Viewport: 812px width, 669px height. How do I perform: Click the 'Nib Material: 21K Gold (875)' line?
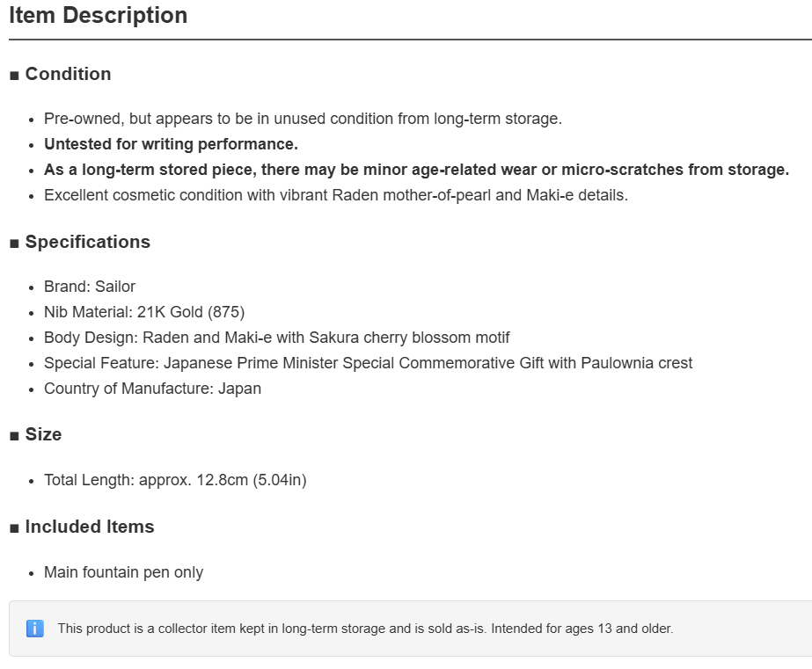(x=144, y=312)
